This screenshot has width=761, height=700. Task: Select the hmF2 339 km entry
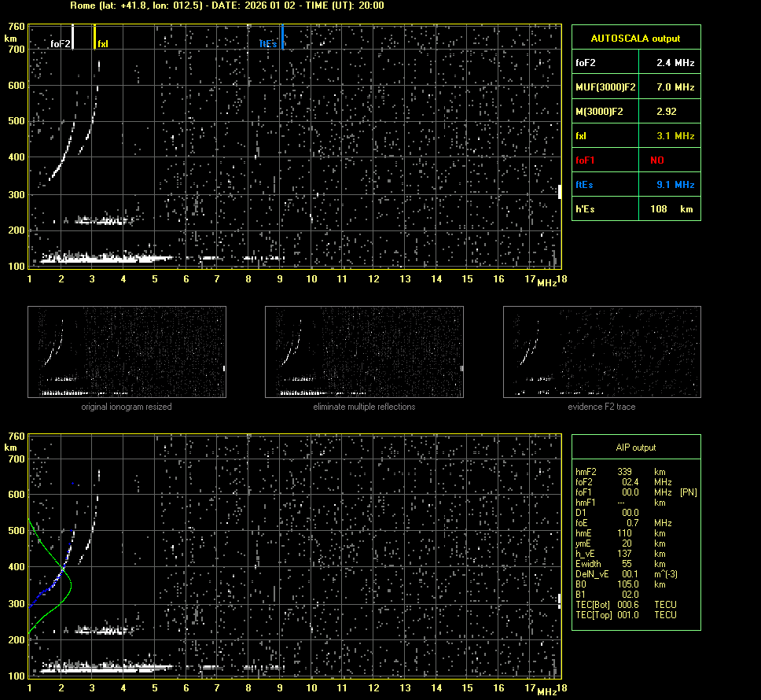click(x=621, y=472)
